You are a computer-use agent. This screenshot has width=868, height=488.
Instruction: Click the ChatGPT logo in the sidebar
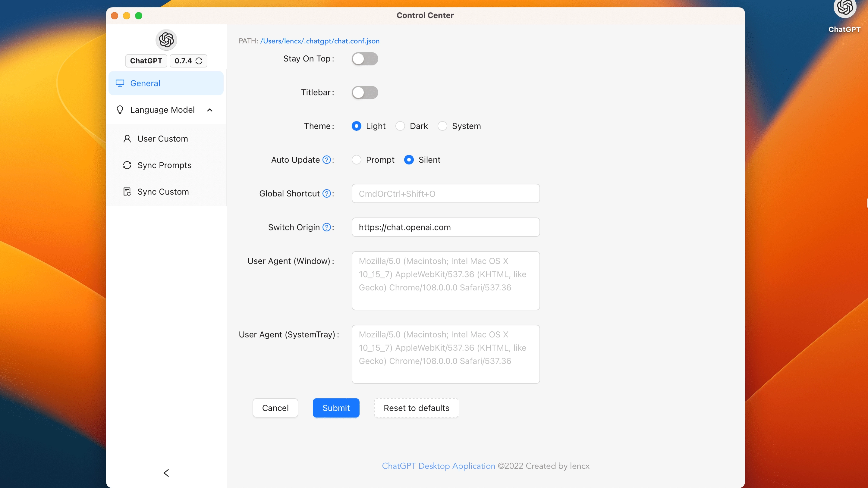(x=166, y=40)
